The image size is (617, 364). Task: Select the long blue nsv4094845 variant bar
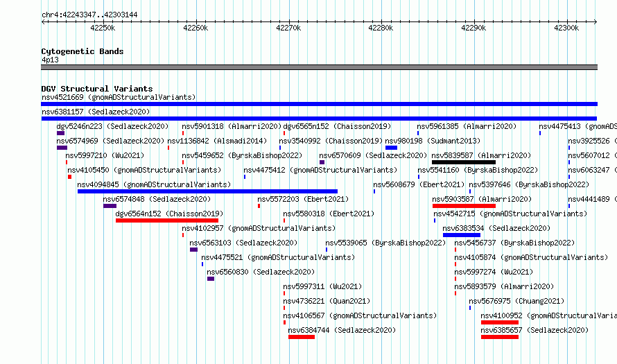point(207,191)
